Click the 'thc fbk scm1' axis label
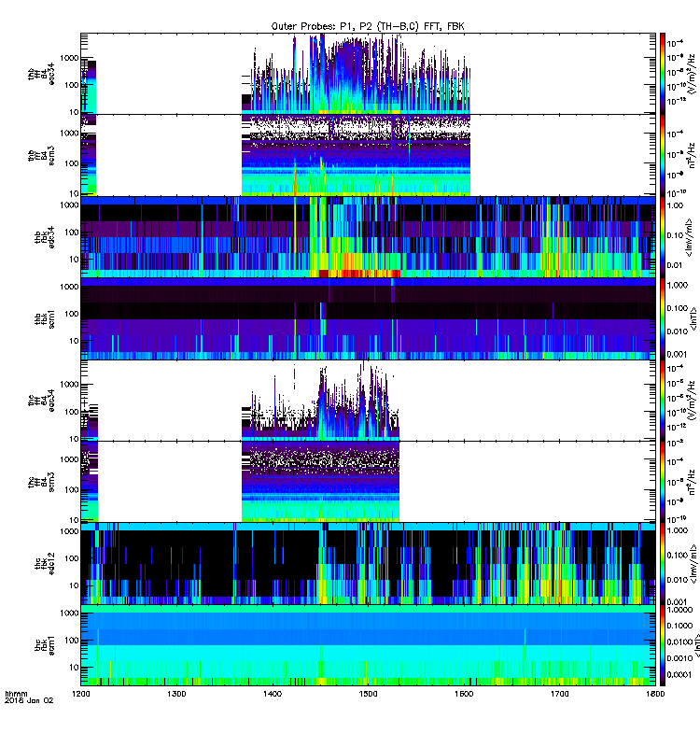The image size is (700, 747). click(x=44, y=645)
